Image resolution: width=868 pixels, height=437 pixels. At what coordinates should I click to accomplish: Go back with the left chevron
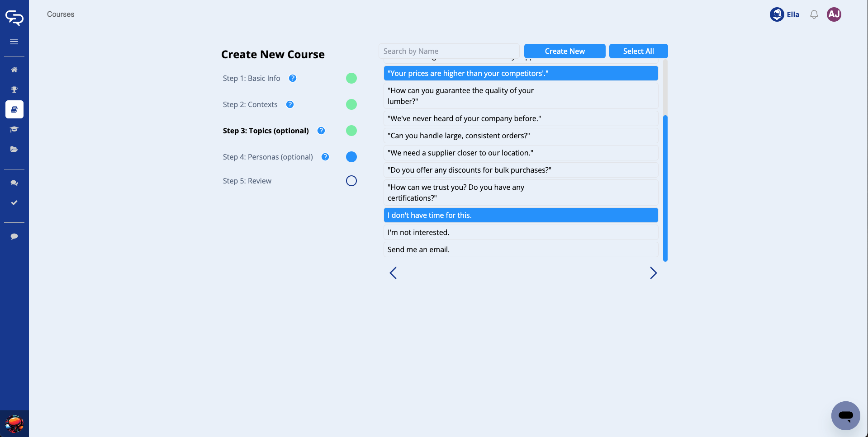[393, 273]
